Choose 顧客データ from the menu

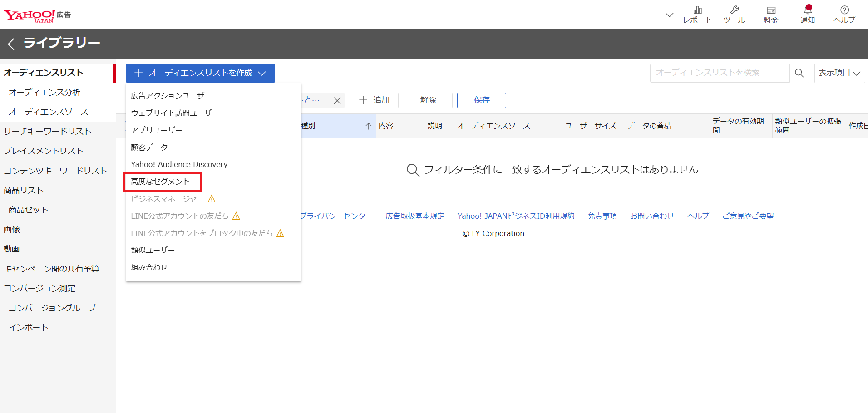point(149,147)
